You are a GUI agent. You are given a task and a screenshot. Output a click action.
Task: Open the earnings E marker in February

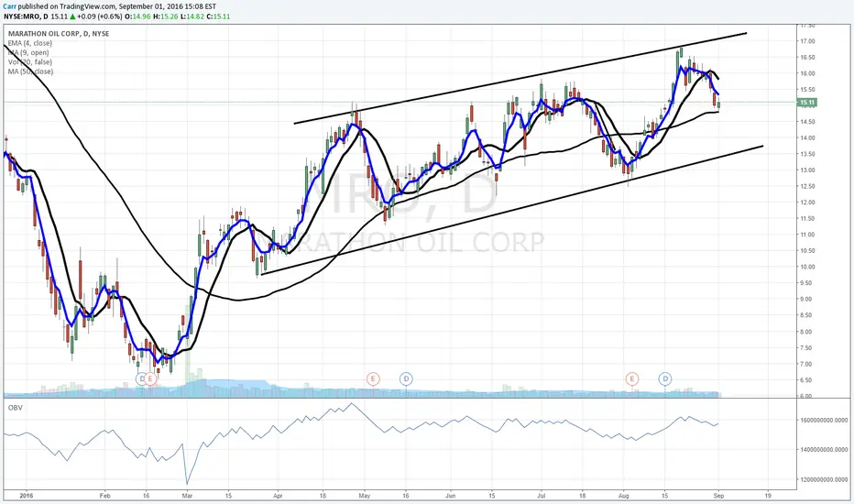tap(151, 378)
